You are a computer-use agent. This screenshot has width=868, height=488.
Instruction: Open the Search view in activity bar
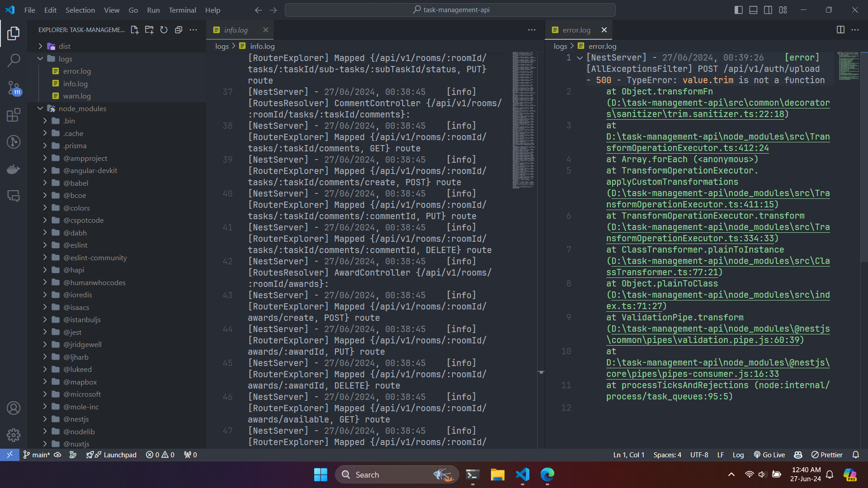(14, 60)
